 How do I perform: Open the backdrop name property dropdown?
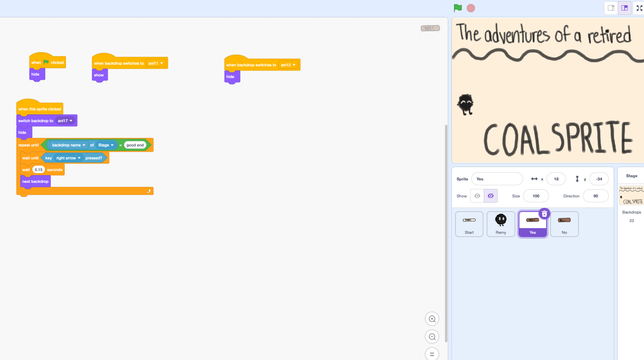pos(68,145)
